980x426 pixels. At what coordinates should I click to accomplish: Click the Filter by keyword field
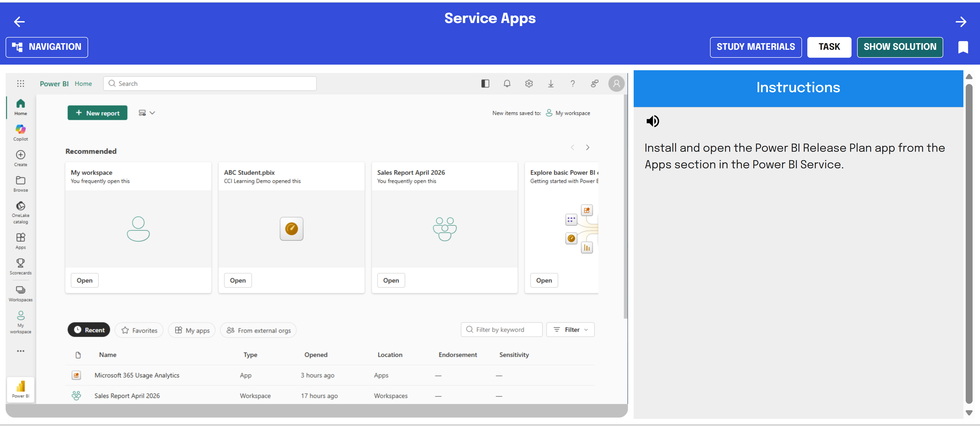(501, 329)
